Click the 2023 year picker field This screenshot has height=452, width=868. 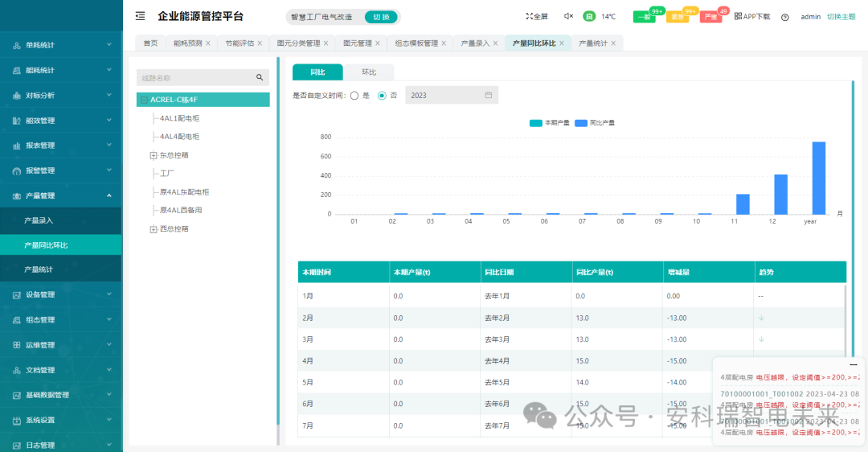pos(452,95)
